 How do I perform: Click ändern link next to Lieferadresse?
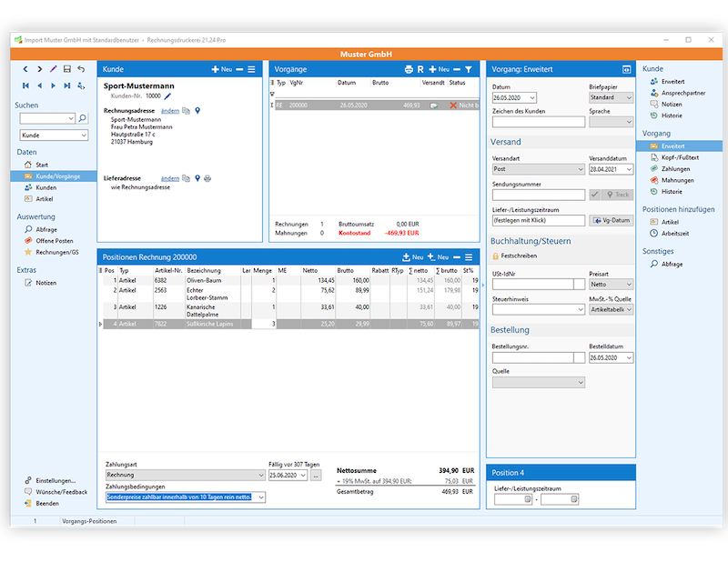point(169,178)
